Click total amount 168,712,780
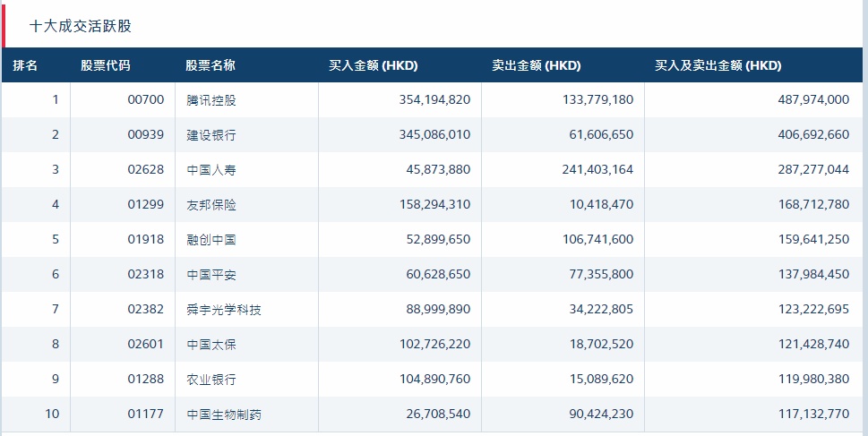868x436 pixels. (813, 204)
